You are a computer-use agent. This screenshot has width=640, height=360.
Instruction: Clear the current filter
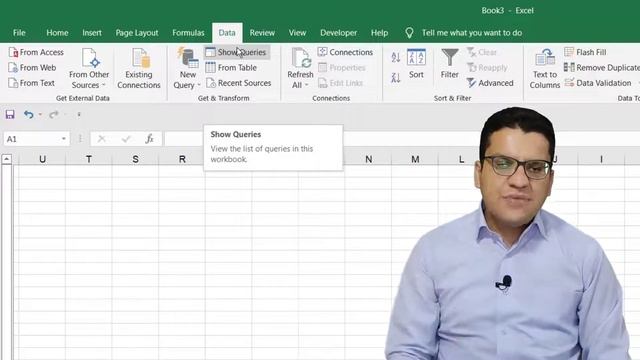point(482,52)
